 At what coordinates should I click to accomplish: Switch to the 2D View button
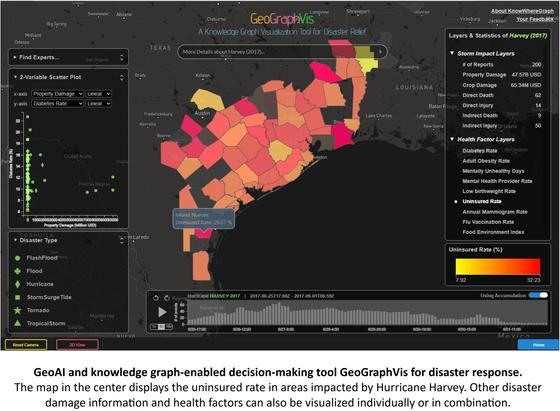(77, 345)
